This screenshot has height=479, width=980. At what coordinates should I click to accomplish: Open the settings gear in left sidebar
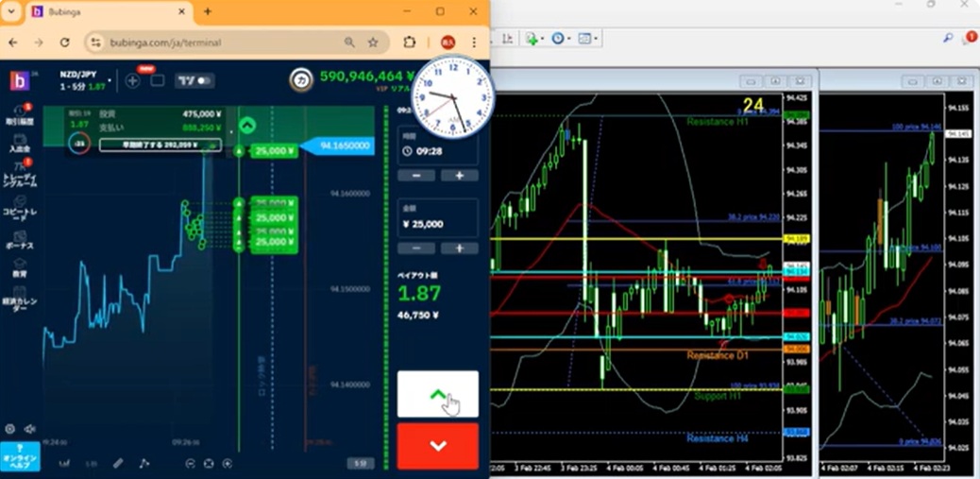pos(10,429)
